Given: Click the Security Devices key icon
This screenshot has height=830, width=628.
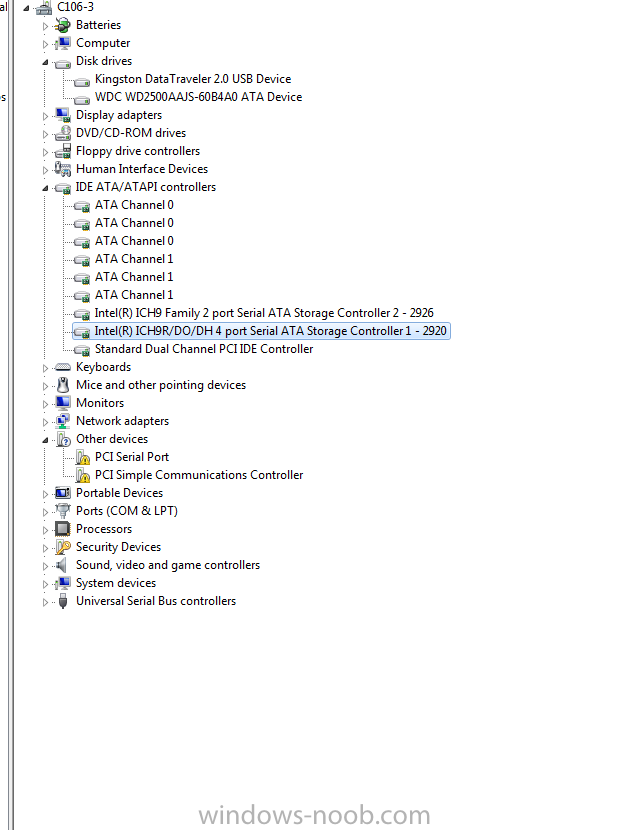Looking at the screenshot, I should pos(62,547).
